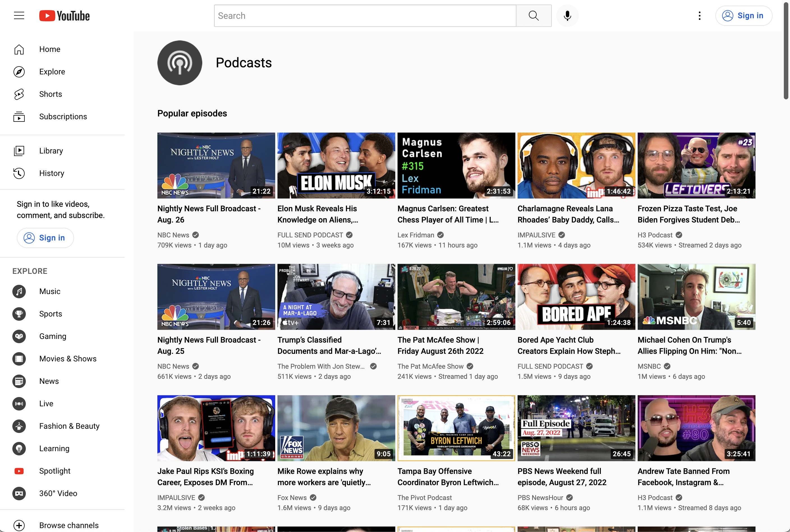The height and width of the screenshot is (532, 790).
Task: Click the search magnifier button
Action: pyautogui.click(x=534, y=16)
